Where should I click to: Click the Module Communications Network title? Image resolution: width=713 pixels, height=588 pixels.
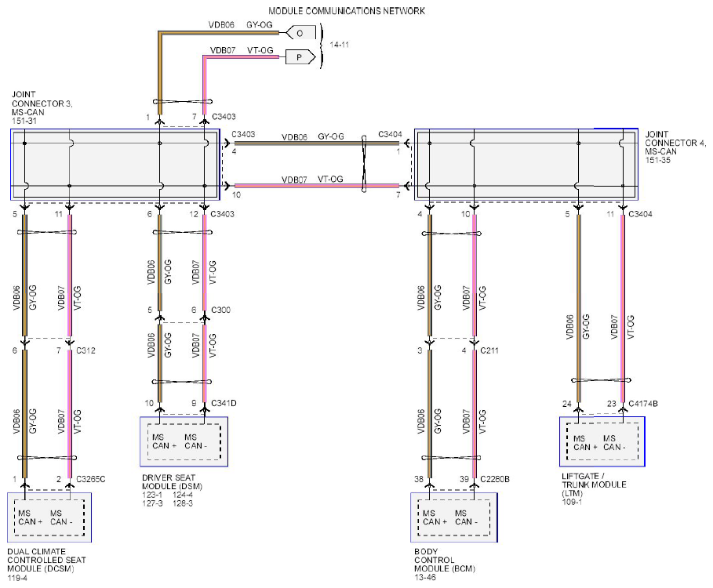tap(347, 11)
